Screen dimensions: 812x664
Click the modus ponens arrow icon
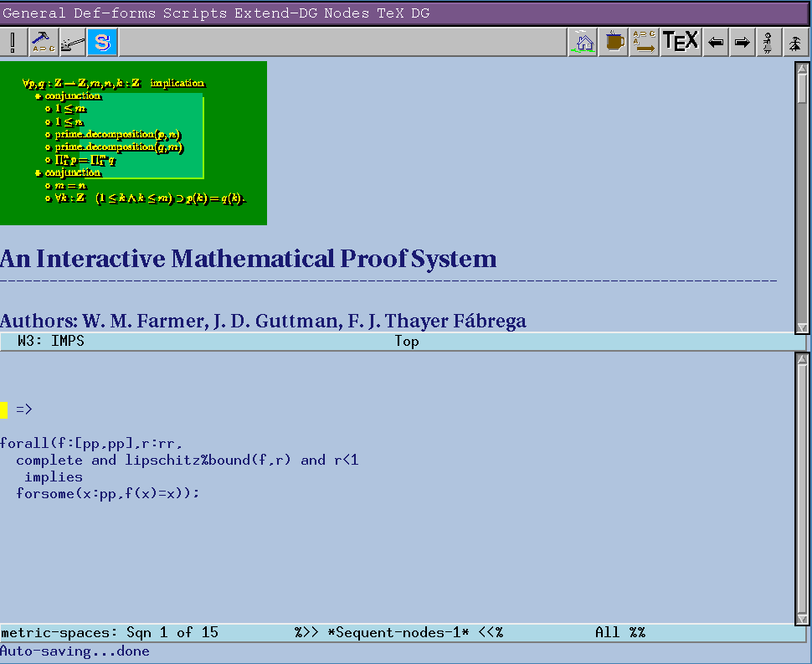coord(644,42)
